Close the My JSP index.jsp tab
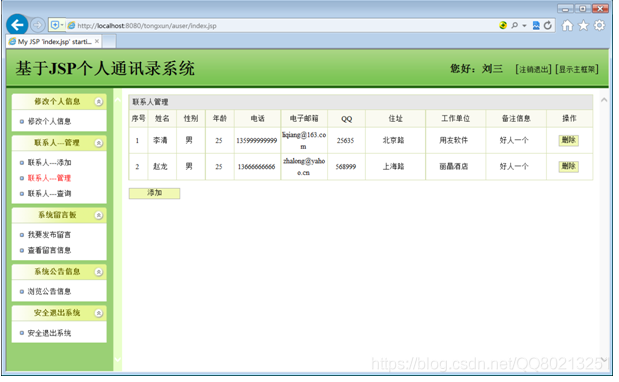 97,41
